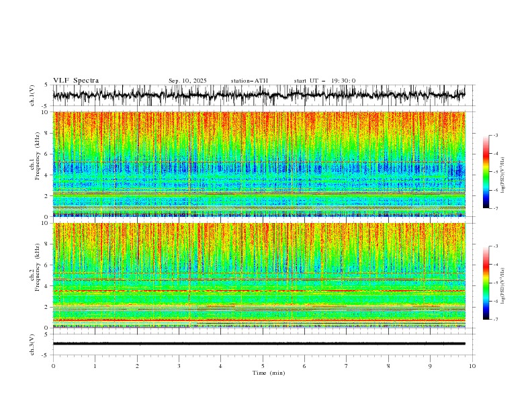
Task: Click the "8" kHz tick on ch.1 spectrogram
Action: click(47, 133)
